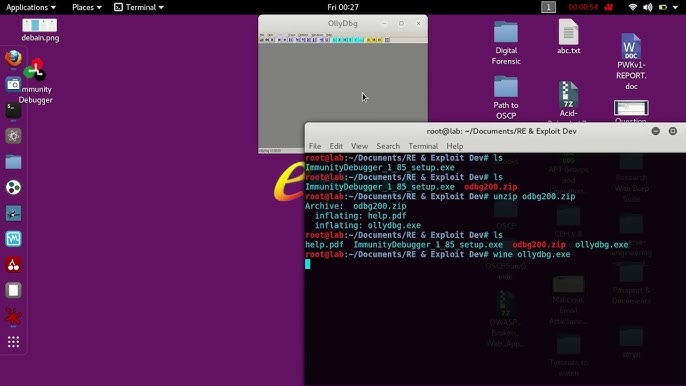This screenshot has width=686, height=386.
Task: Launch the three-colored-dots app in dock
Action: click(14, 187)
